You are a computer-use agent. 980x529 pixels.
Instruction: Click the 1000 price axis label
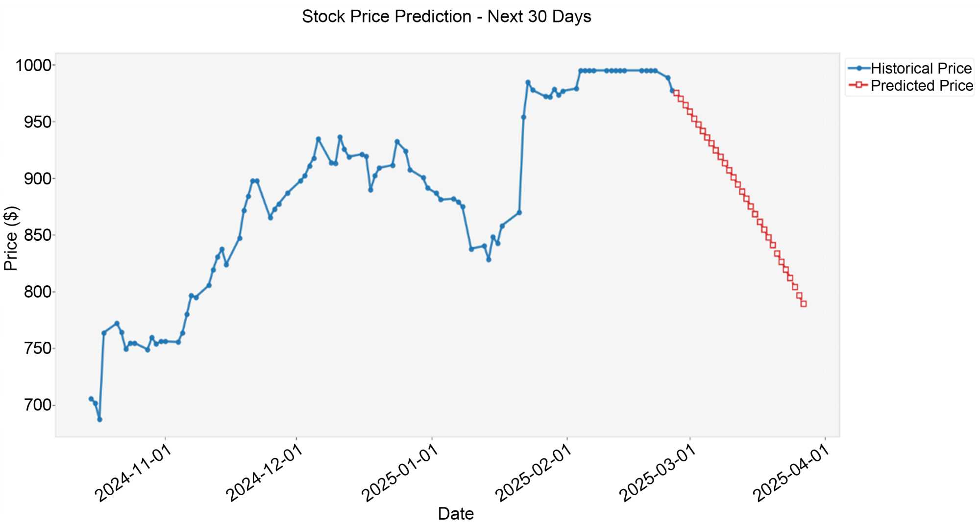pos(33,65)
